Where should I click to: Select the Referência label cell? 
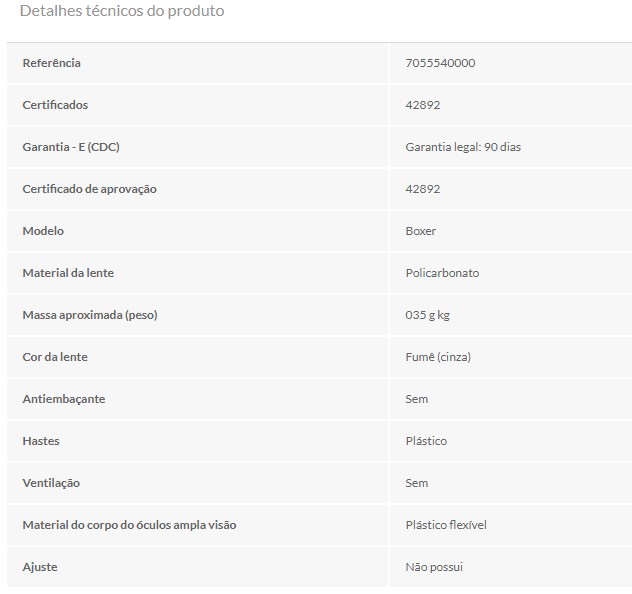point(52,63)
